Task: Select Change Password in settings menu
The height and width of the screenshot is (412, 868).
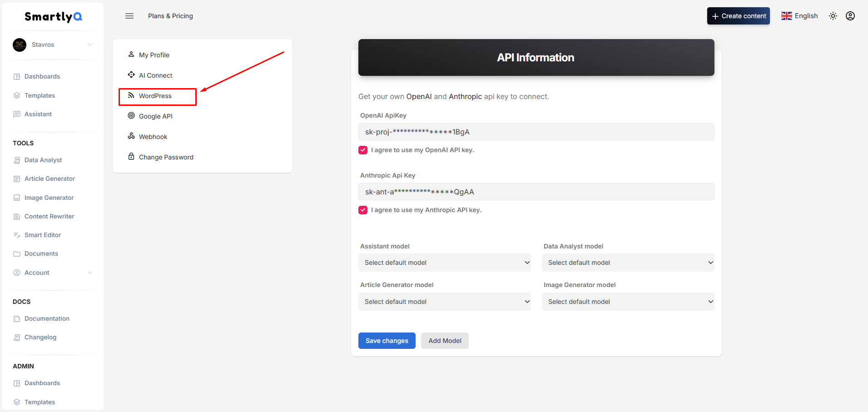Action: (166, 157)
